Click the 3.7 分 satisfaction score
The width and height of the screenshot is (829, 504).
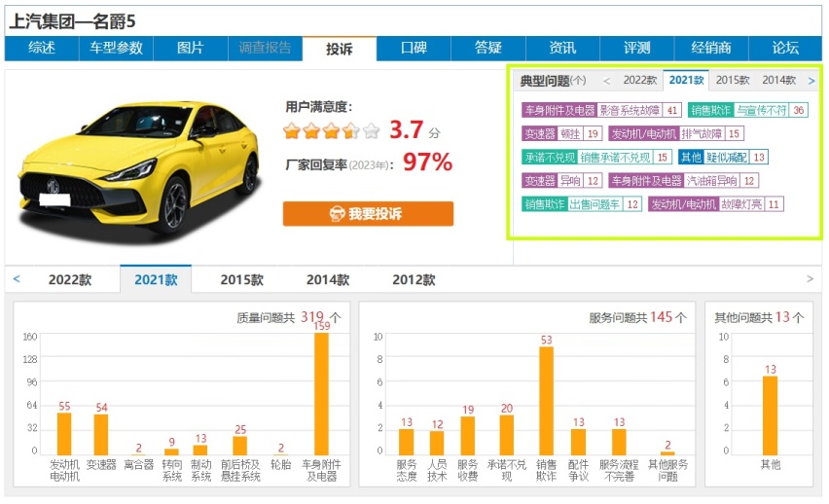click(x=414, y=130)
